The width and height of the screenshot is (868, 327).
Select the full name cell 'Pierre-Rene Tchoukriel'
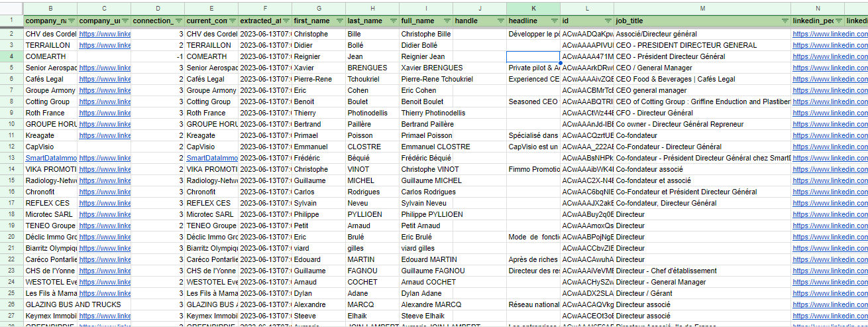click(426, 79)
